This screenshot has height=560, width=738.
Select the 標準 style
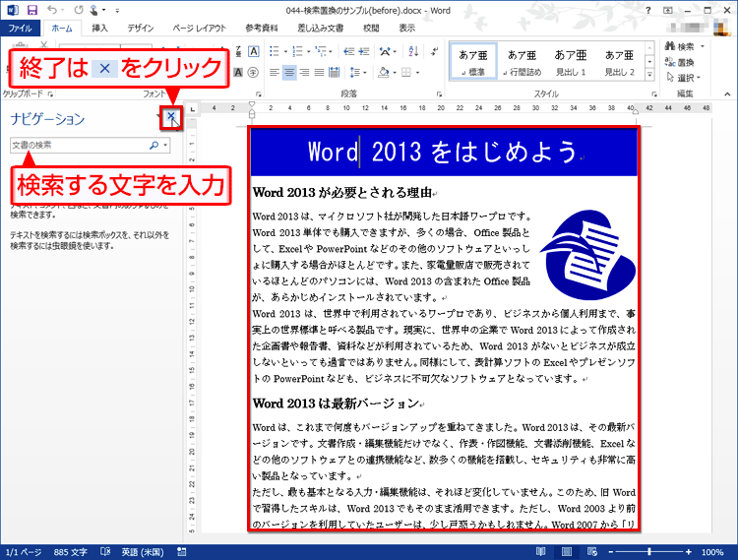(x=473, y=62)
